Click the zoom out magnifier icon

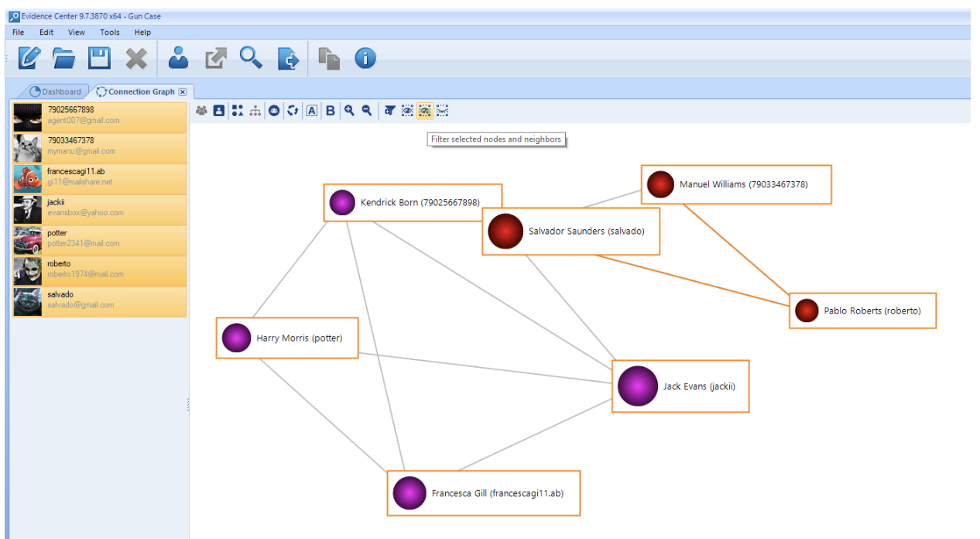(367, 111)
